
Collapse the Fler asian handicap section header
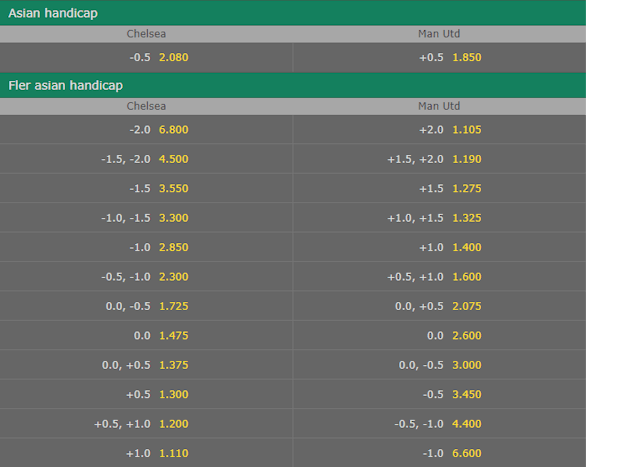(x=293, y=85)
